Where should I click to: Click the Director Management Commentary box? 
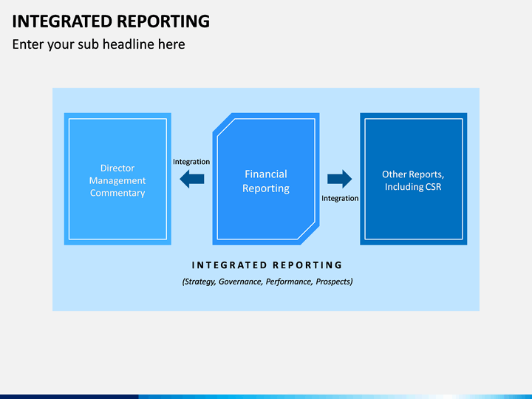pyautogui.click(x=117, y=179)
